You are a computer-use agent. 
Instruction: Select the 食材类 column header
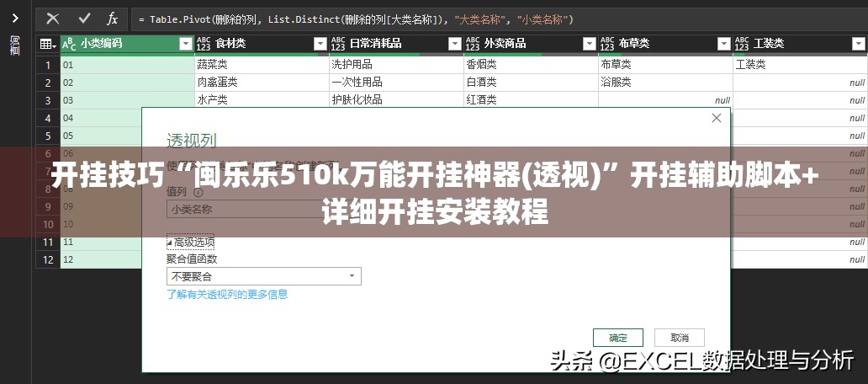click(262, 44)
